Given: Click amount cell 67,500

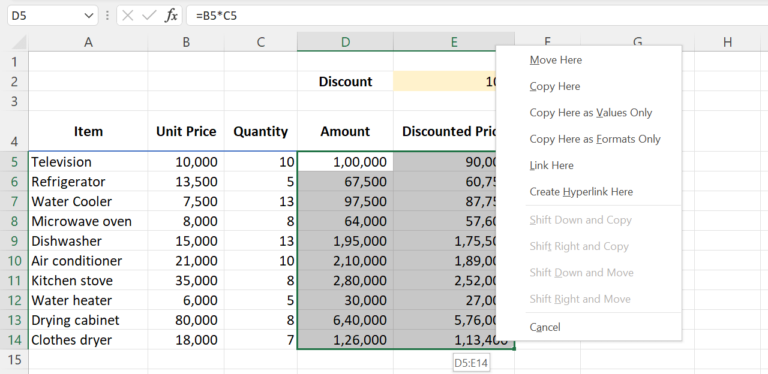Looking at the screenshot, I should pos(345,182).
